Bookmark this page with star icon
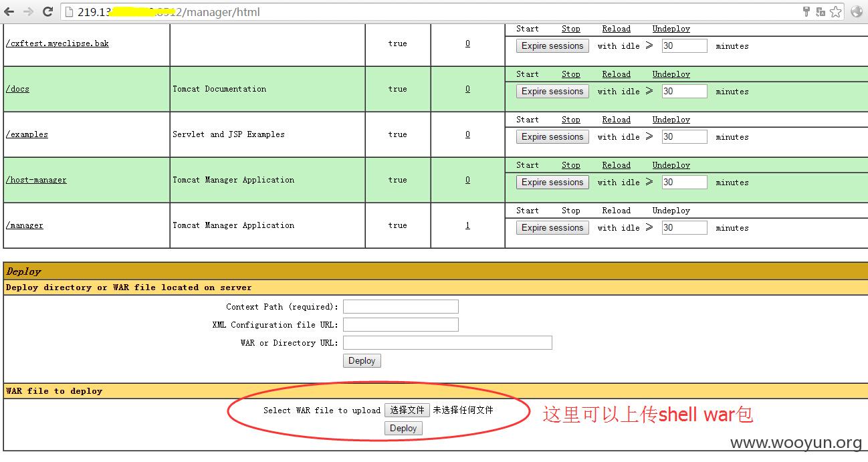The width and height of the screenshot is (868, 462). click(836, 11)
